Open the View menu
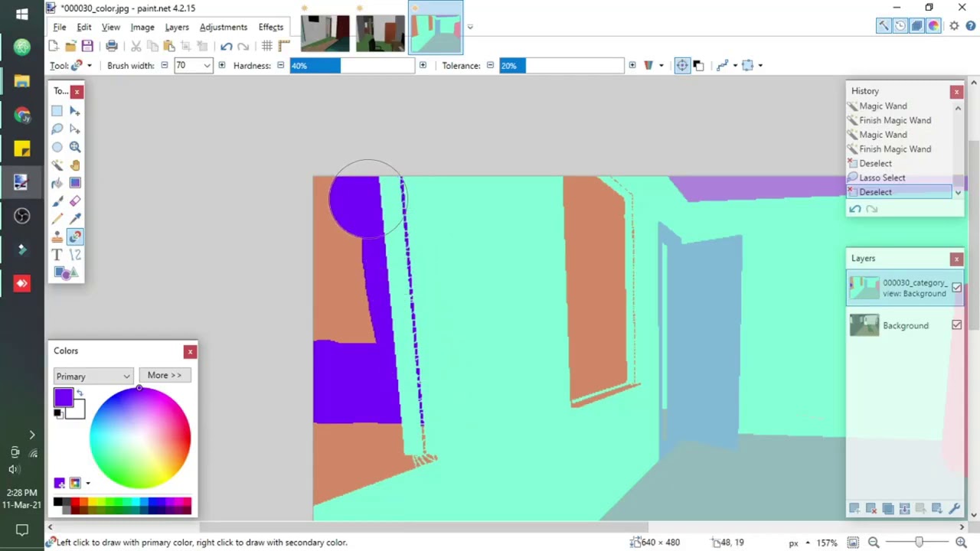This screenshot has height=551, width=980. (x=111, y=27)
